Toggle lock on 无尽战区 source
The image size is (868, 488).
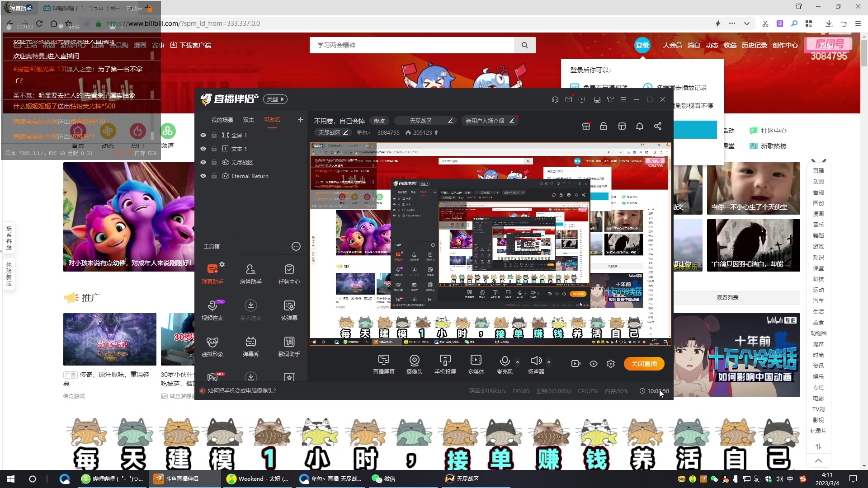pos(214,162)
